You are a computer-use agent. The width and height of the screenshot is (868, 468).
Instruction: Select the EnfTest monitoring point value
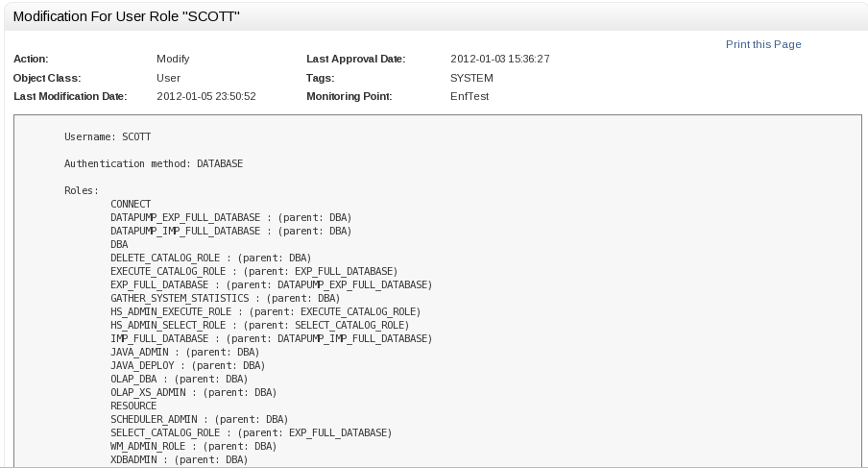[x=470, y=96]
